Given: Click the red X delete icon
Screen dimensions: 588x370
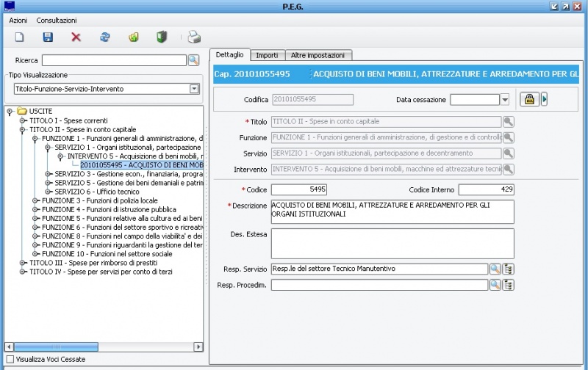Looking at the screenshot, I should click(76, 37).
